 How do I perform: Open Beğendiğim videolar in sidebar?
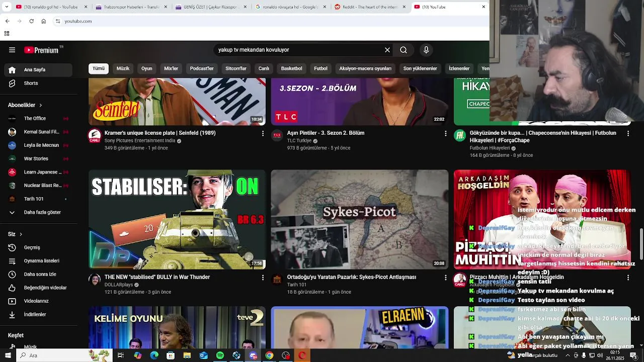tap(38, 288)
